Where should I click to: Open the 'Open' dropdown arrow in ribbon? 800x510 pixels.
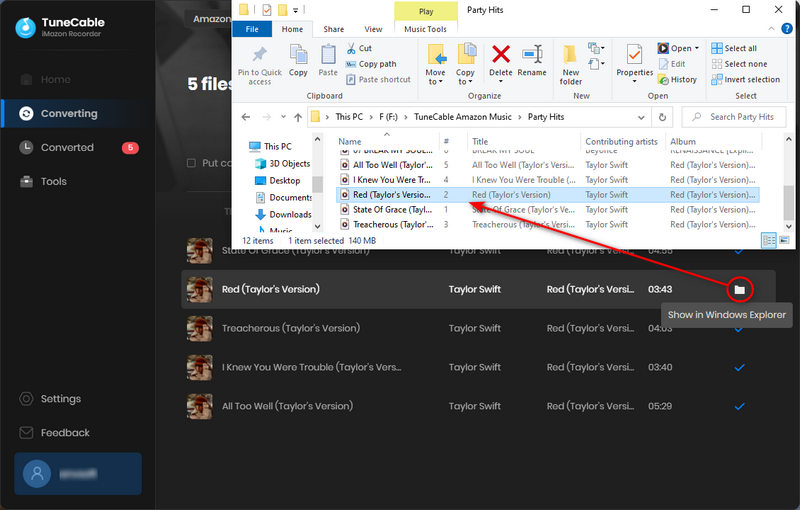point(697,48)
